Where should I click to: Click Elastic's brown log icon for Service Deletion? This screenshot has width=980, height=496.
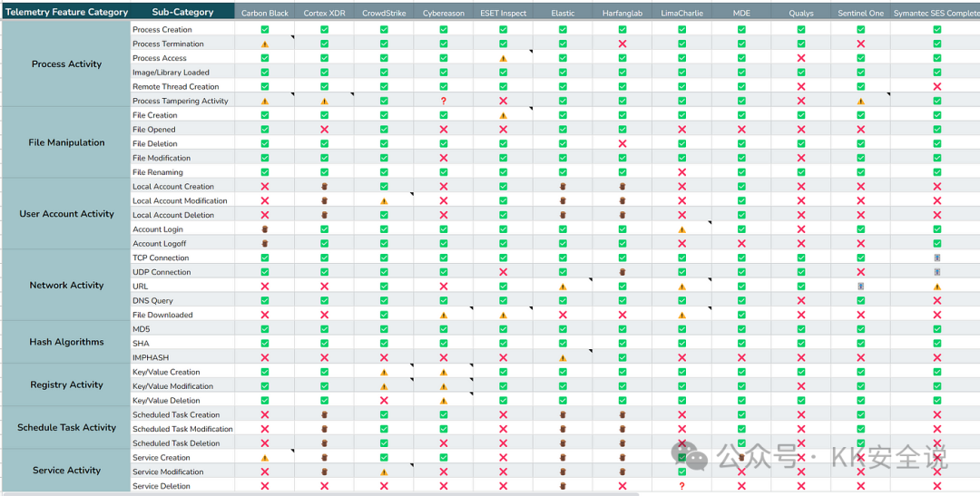click(563, 486)
